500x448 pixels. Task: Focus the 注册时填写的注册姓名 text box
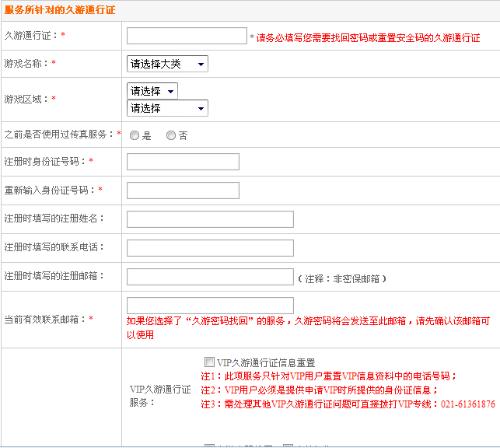point(210,219)
